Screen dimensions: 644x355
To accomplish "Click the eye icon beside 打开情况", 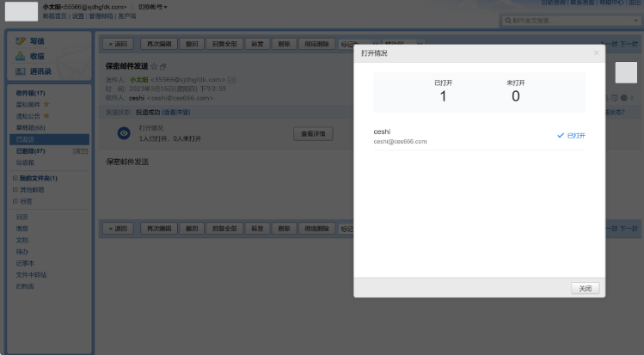I will pos(124,133).
